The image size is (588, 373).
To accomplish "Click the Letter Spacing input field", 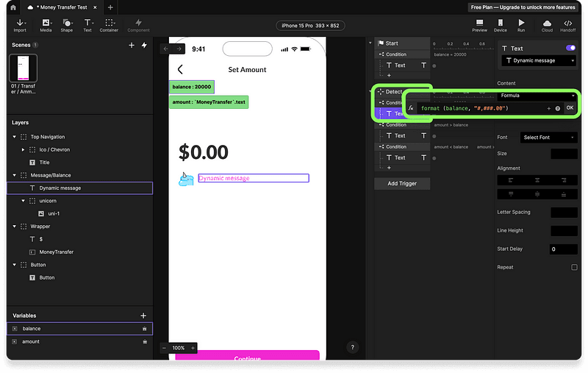I will point(564,213).
